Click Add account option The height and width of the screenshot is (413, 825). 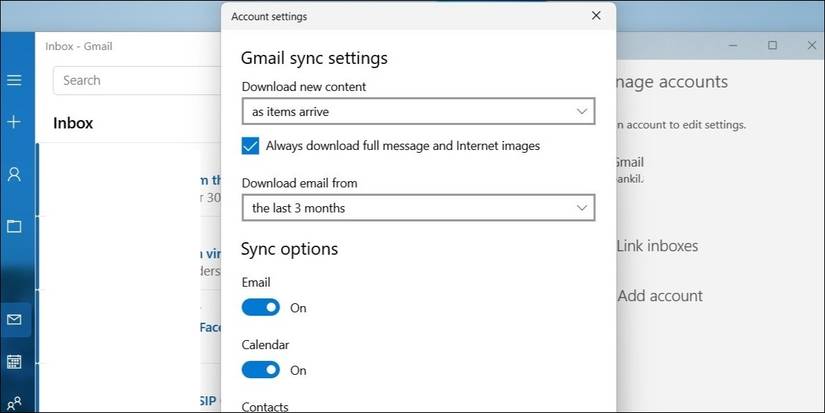[660, 296]
